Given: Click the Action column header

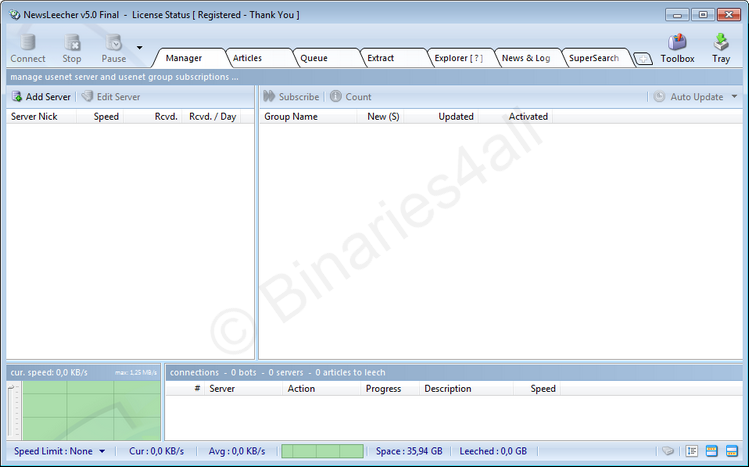Looking at the screenshot, I should tap(321, 389).
